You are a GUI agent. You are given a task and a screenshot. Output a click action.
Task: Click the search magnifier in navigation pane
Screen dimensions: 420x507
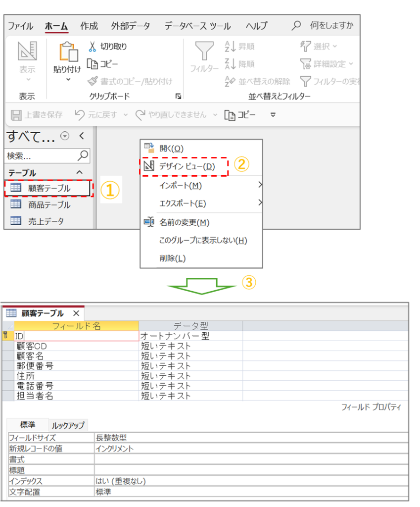click(83, 155)
